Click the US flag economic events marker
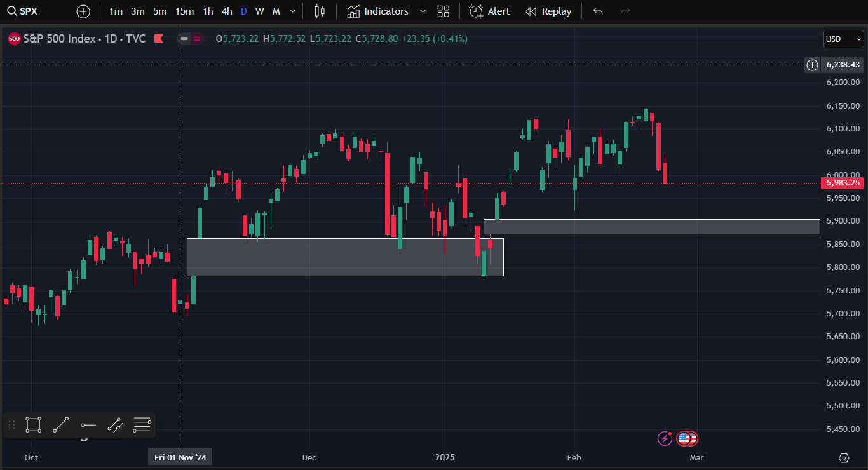This screenshot has width=868, height=470. tap(684, 438)
